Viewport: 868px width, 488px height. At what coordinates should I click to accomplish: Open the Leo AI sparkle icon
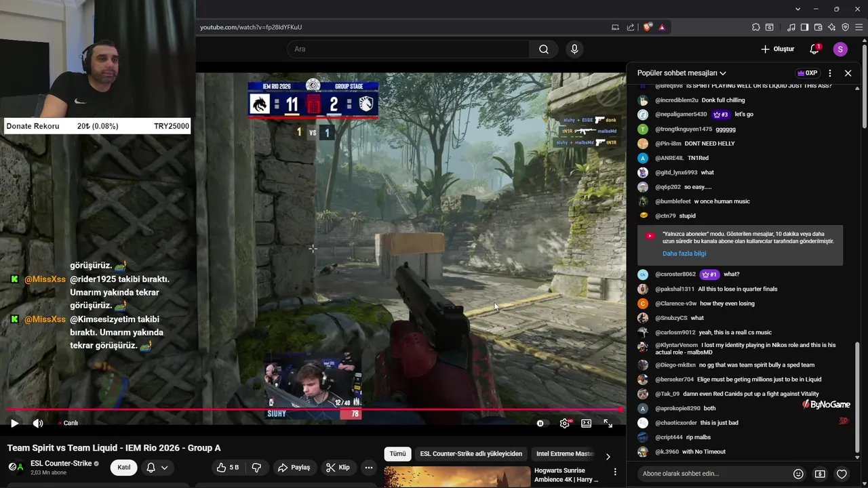click(x=831, y=27)
